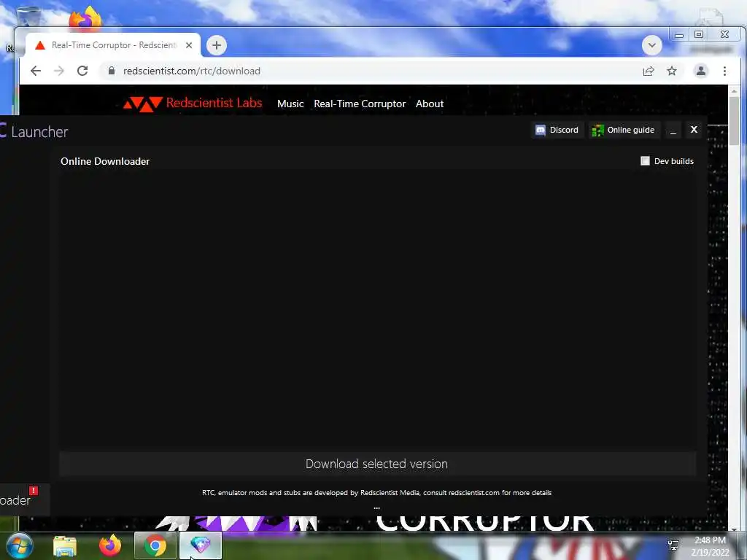This screenshot has width=747, height=560.
Task: Open the Discord link in RTC Launcher
Action: click(557, 130)
